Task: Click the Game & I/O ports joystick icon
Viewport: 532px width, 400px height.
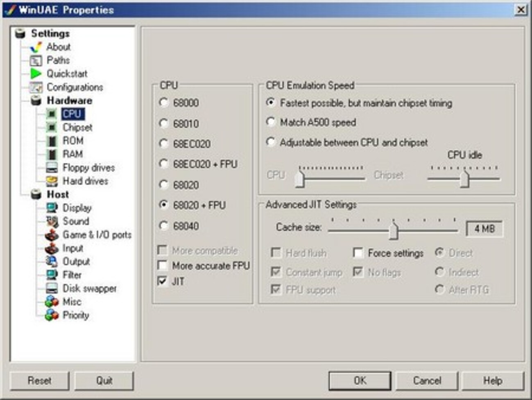Action: click(52, 235)
